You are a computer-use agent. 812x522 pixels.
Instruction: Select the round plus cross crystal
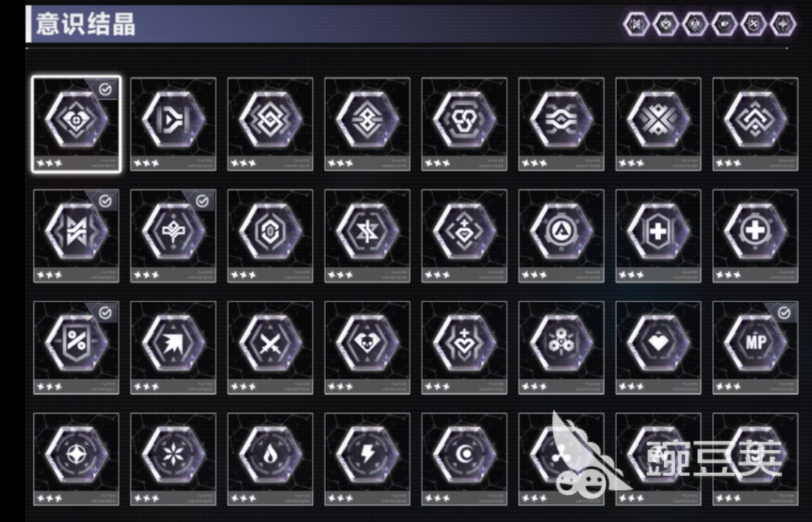[x=755, y=236]
